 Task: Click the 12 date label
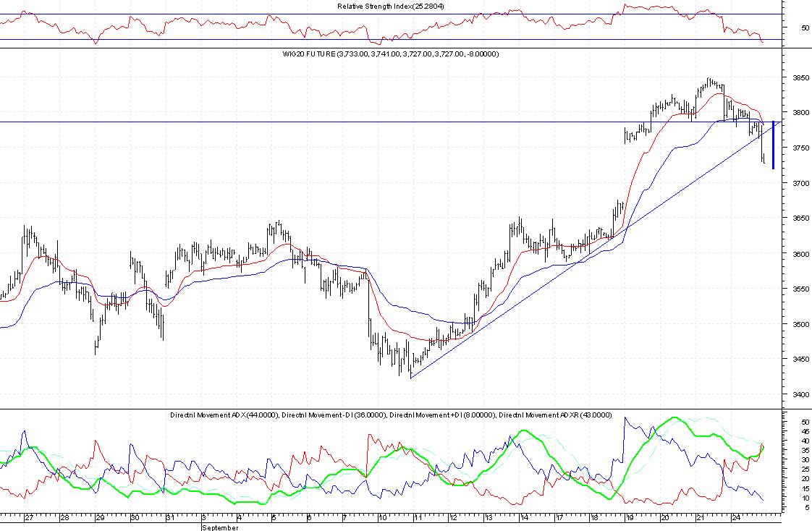click(x=453, y=517)
